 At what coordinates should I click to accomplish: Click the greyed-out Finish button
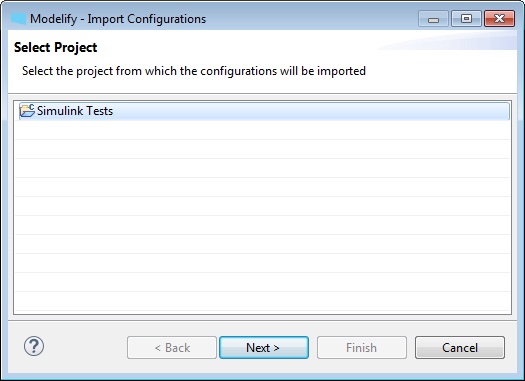362,348
